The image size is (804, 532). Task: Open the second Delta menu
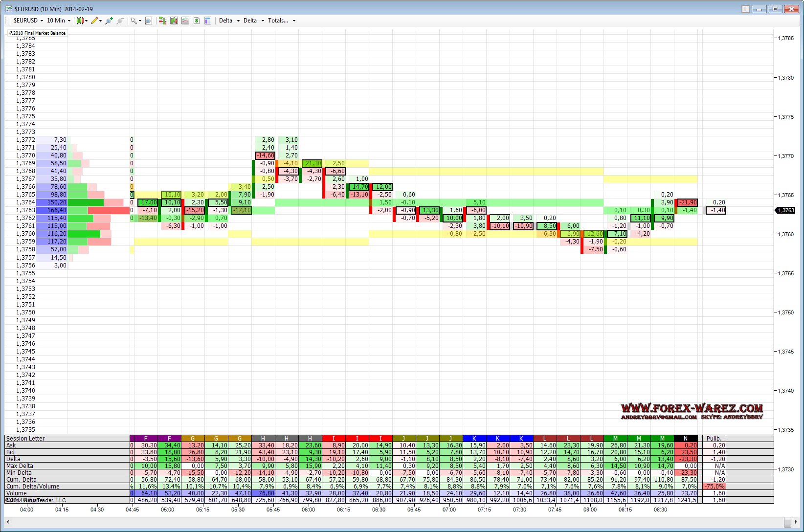coord(253,21)
